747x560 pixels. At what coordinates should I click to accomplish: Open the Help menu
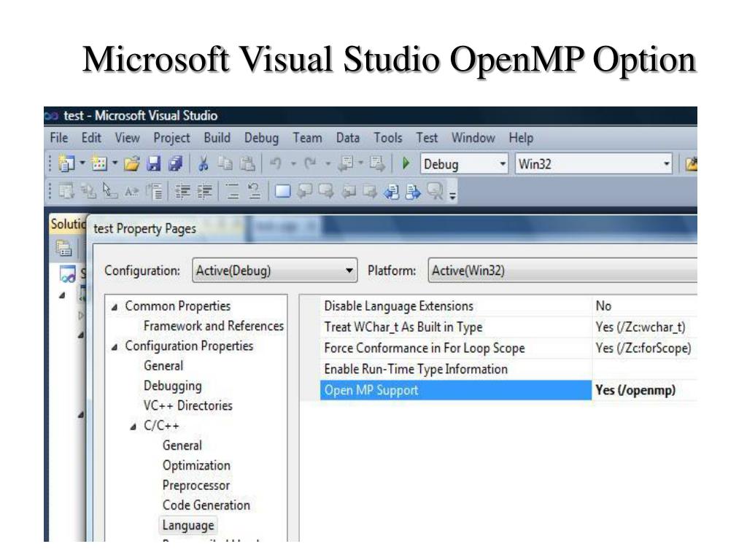pyautogui.click(x=521, y=138)
